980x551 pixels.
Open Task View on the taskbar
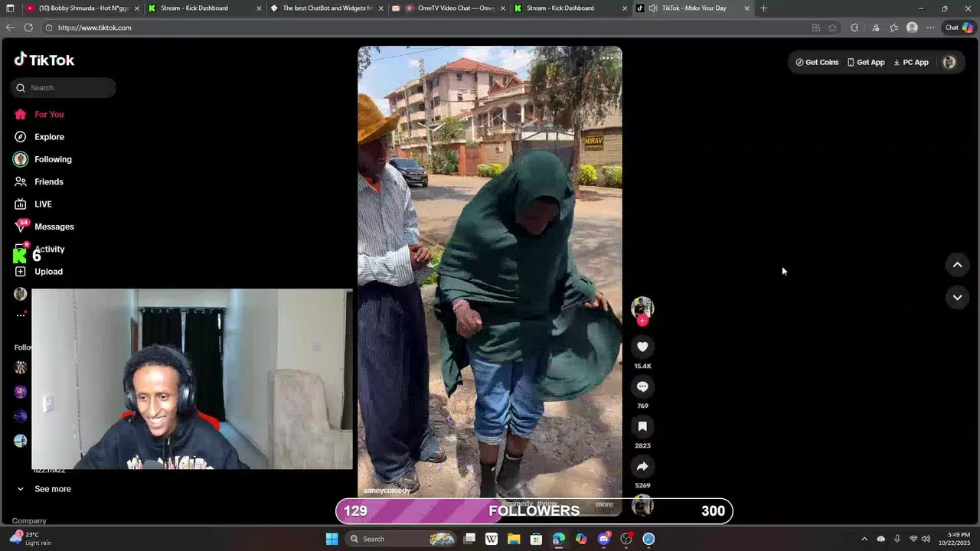coord(469,539)
